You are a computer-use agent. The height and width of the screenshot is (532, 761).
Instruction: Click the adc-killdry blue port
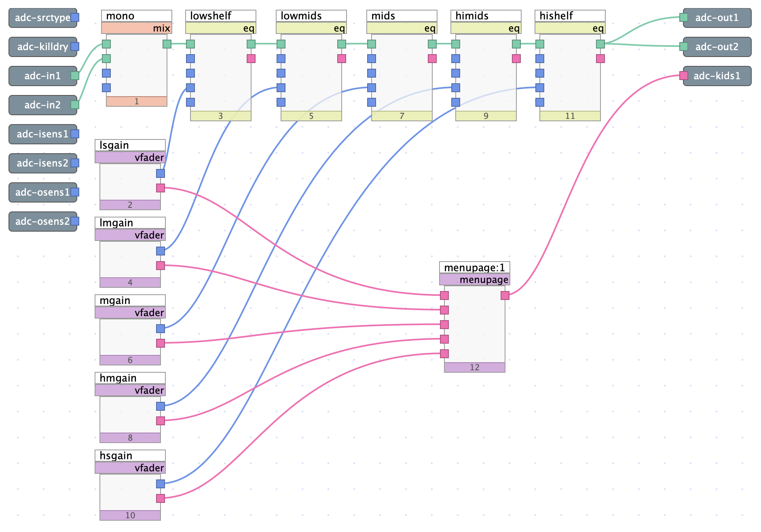(75, 46)
